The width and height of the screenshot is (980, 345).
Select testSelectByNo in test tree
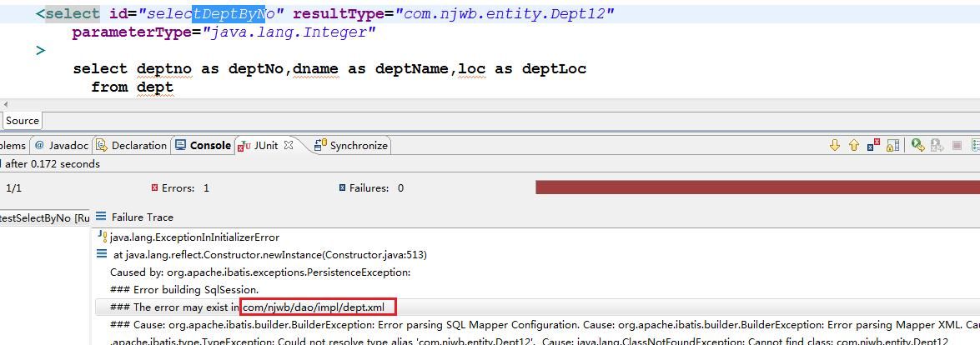coord(44,217)
